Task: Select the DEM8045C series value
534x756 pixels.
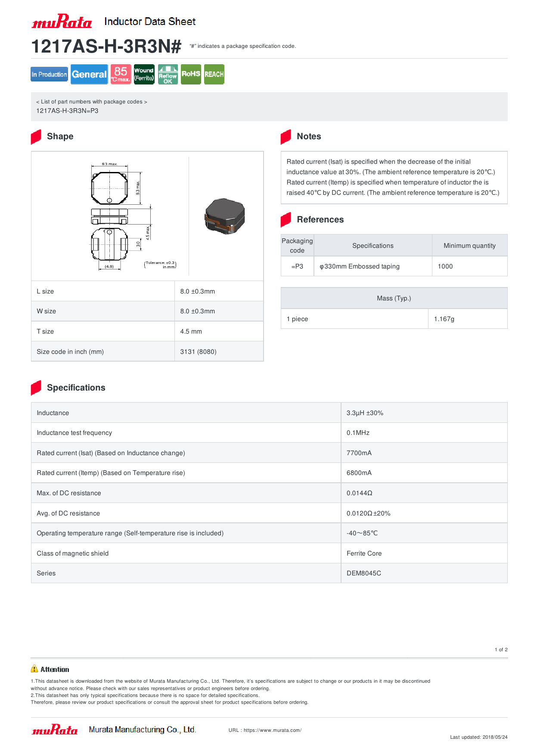Action: click(364, 573)
